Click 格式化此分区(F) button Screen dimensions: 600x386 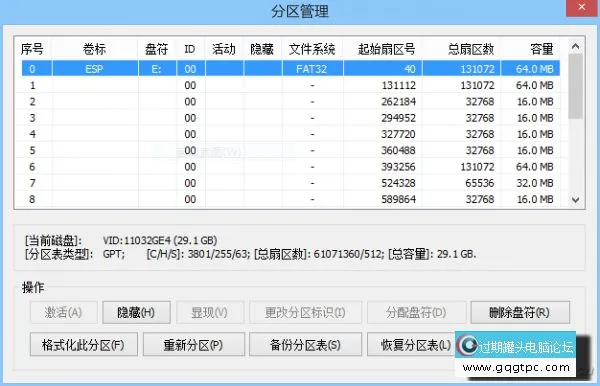pyautogui.click(x=83, y=345)
